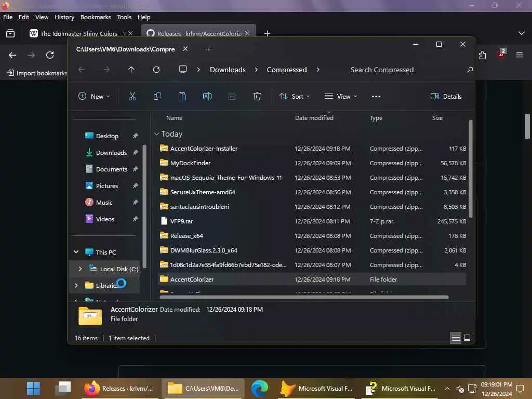The image size is (532, 399).
Task: Select the SecureUxTheme-amd64 file
Action: pos(312,192)
